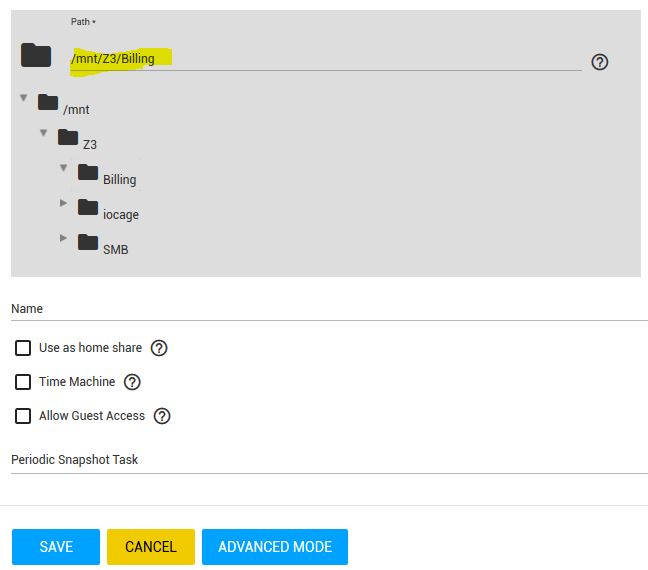Image resolution: width=648 pixels, height=570 pixels.
Task: Enable the Time Machine checkbox
Action: click(x=23, y=382)
